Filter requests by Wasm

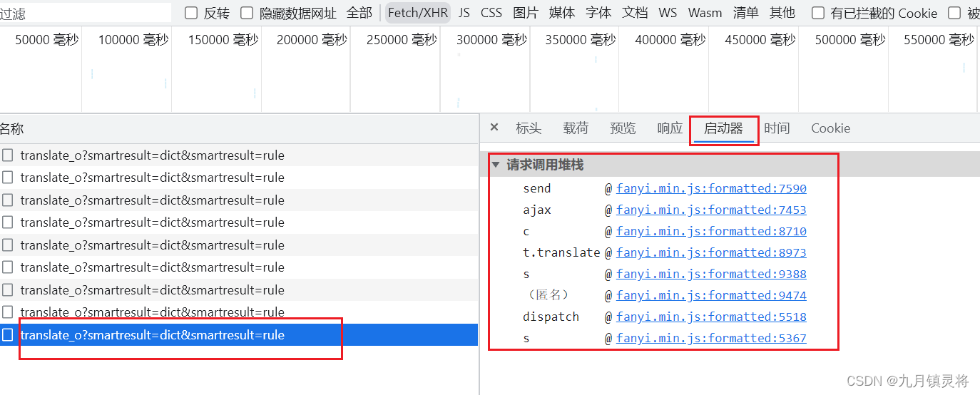tap(705, 13)
